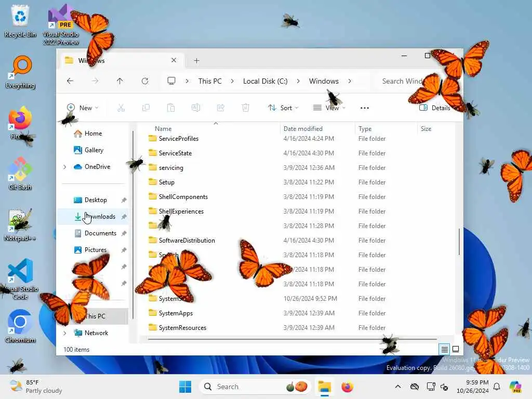Unpin Pictures from Quick access
This screenshot has width=532, height=399.
pos(124,250)
